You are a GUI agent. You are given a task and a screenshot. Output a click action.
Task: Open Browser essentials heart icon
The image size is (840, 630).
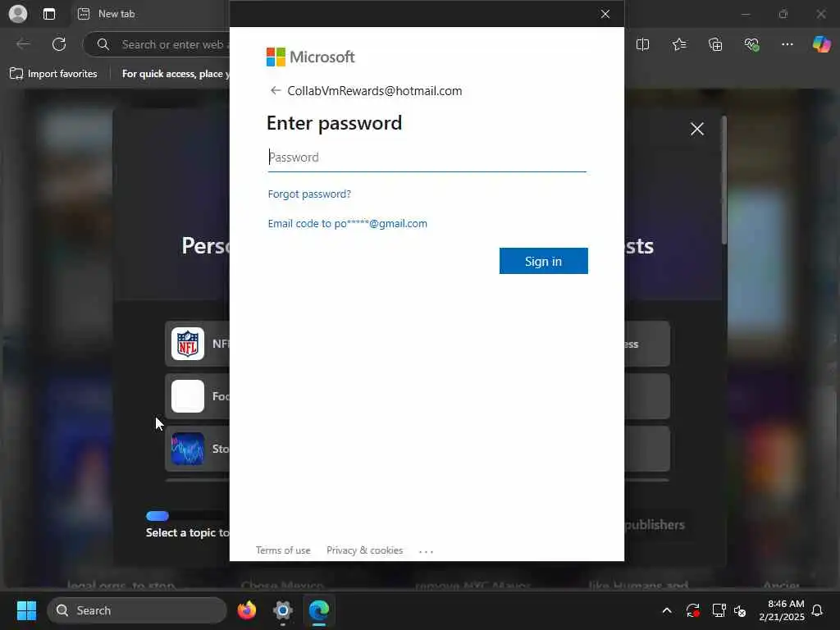tap(751, 44)
